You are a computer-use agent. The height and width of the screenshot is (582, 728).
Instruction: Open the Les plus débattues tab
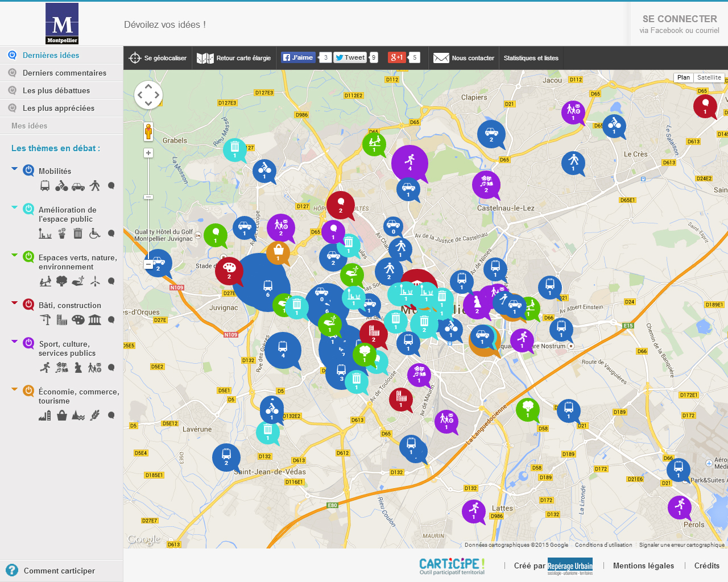coord(56,90)
